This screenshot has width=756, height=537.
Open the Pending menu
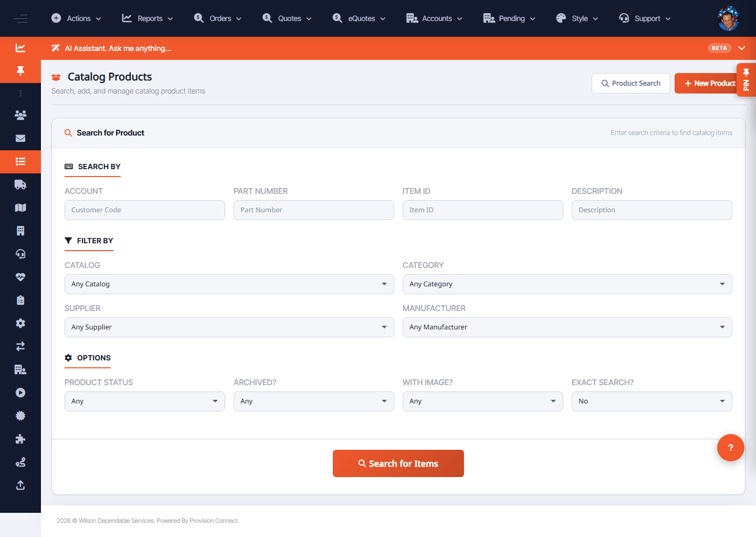click(x=509, y=18)
